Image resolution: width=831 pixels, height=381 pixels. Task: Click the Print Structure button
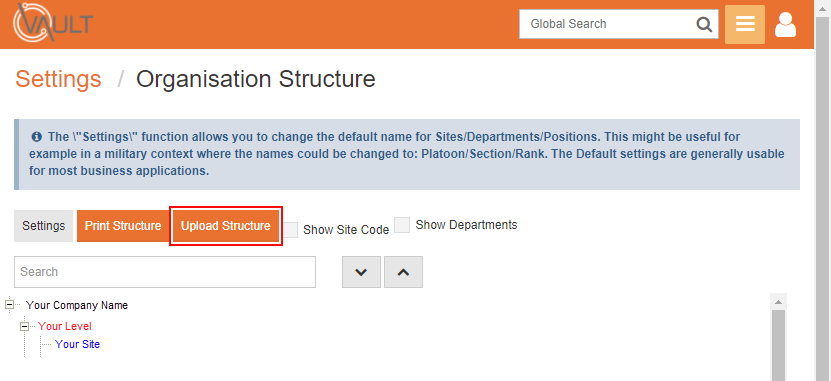coord(123,226)
